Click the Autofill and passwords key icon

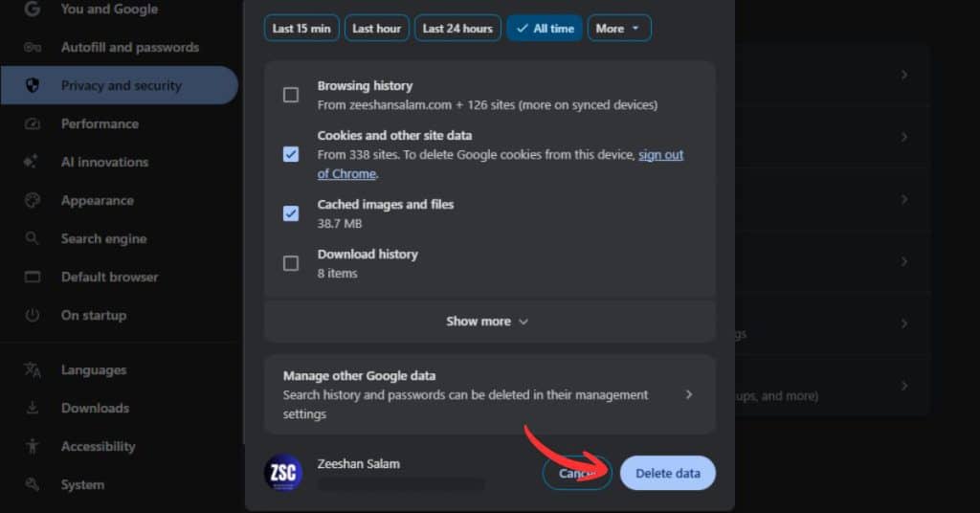(33, 47)
